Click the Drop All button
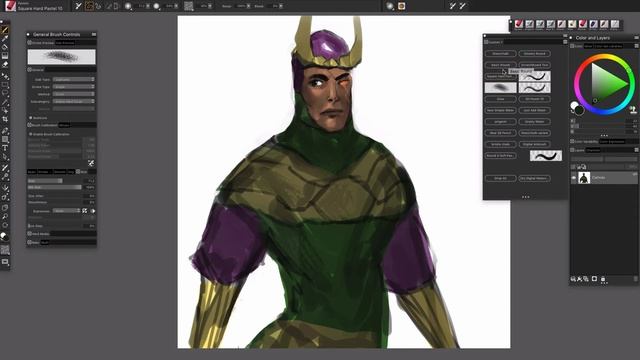640x360 pixels. (500, 178)
